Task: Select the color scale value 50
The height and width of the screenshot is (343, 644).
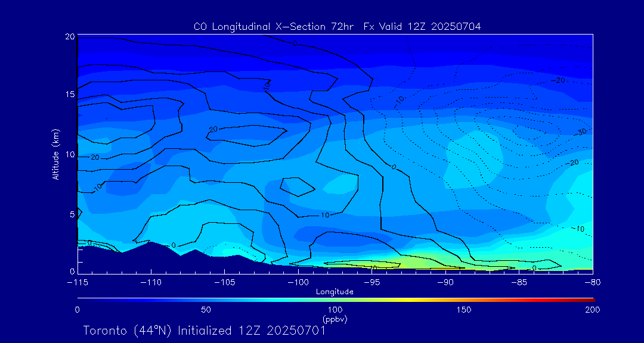Action: [206, 310]
